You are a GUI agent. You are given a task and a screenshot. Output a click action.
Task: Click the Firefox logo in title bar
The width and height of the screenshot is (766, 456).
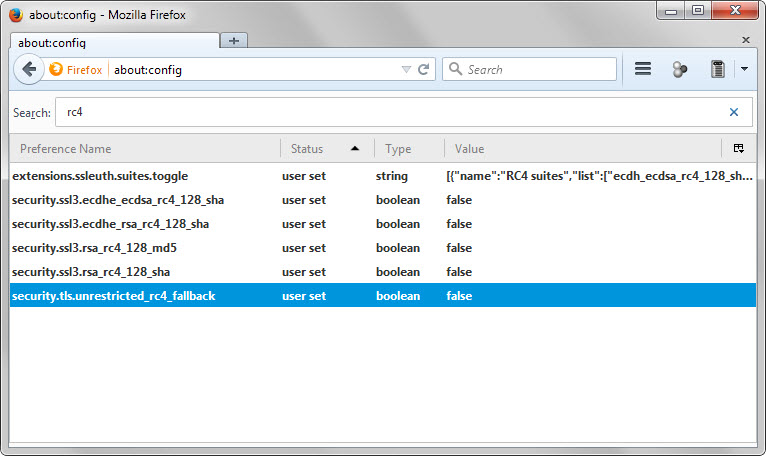[x=16, y=15]
